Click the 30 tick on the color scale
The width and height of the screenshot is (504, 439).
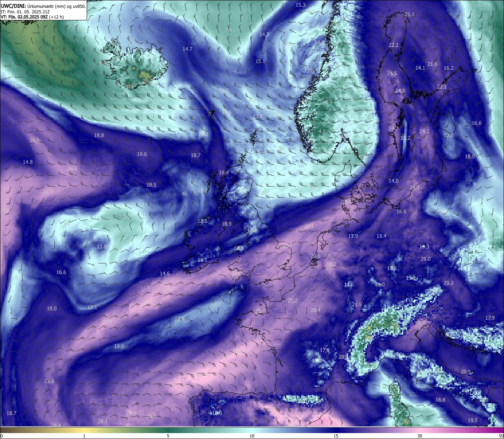click(420, 435)
